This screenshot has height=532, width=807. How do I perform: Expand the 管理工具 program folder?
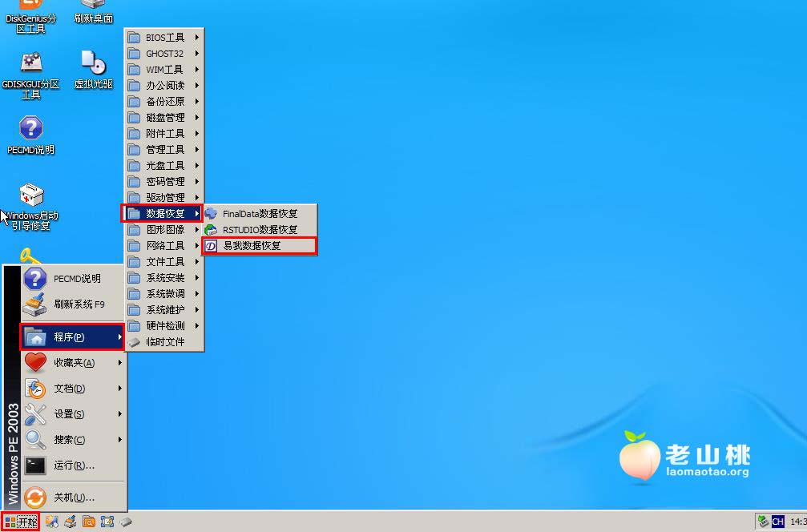(x=164, y=149)
